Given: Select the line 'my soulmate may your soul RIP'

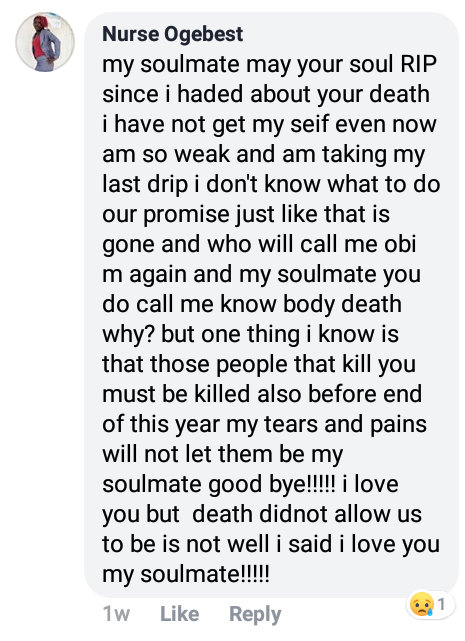Looking at the screenshot, I should [270, 65].
